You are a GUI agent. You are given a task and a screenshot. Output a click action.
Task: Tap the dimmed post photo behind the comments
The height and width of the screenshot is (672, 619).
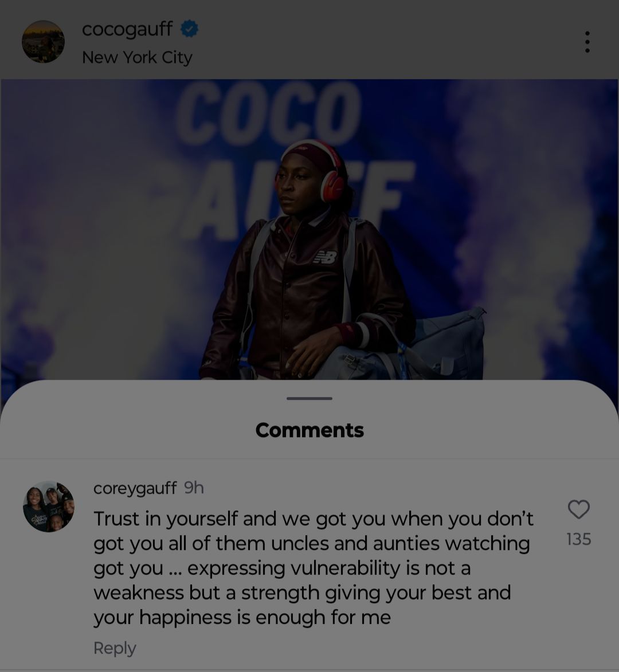tap(309, 229)
